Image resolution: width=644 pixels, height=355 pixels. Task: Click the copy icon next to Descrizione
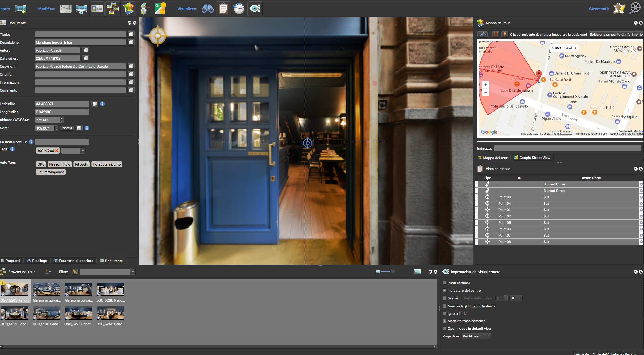[131, 42]
